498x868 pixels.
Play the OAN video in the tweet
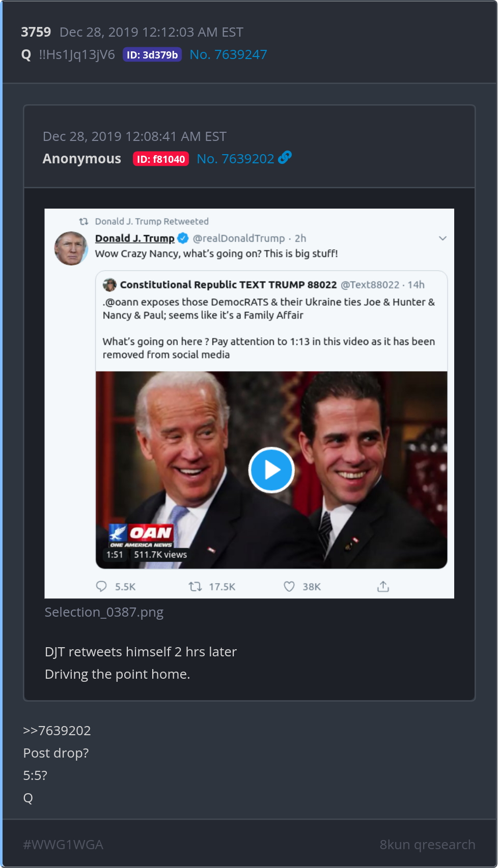pos(271,470)
